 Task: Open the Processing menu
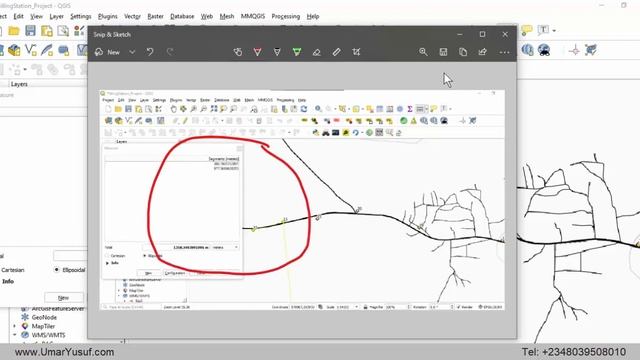pos(286,16)
